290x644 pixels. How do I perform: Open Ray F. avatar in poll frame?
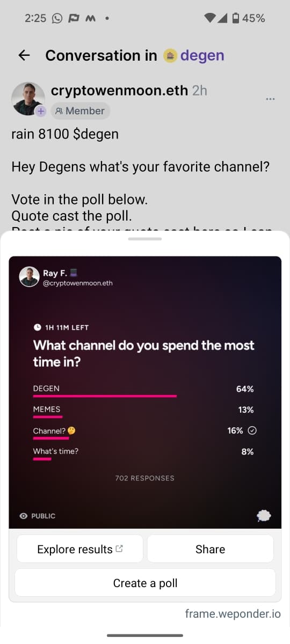29,277
